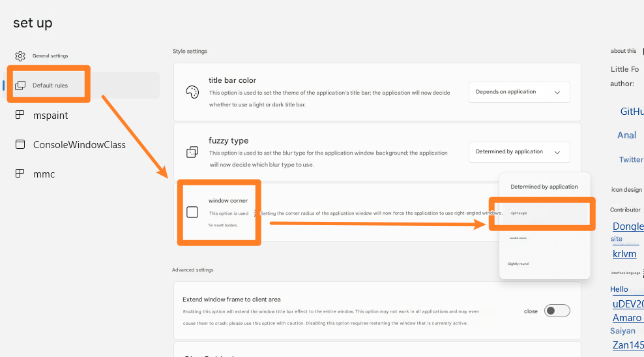
Task: Click the title bar color heading
Action: coord(233,80)
